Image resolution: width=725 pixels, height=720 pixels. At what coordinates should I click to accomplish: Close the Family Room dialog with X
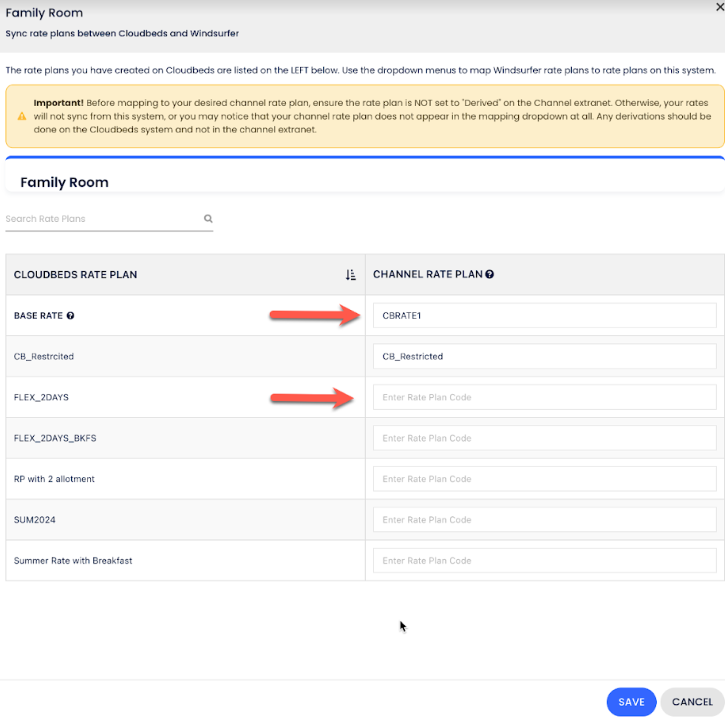[718, 6]
